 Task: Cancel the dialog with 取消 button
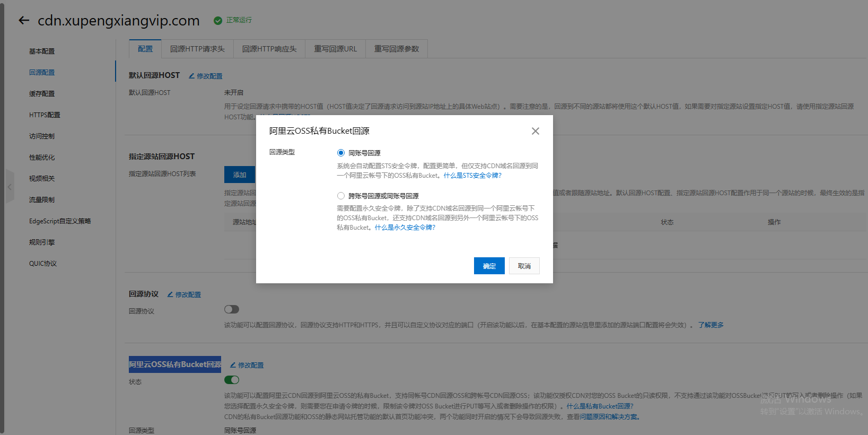coord(524,266)
